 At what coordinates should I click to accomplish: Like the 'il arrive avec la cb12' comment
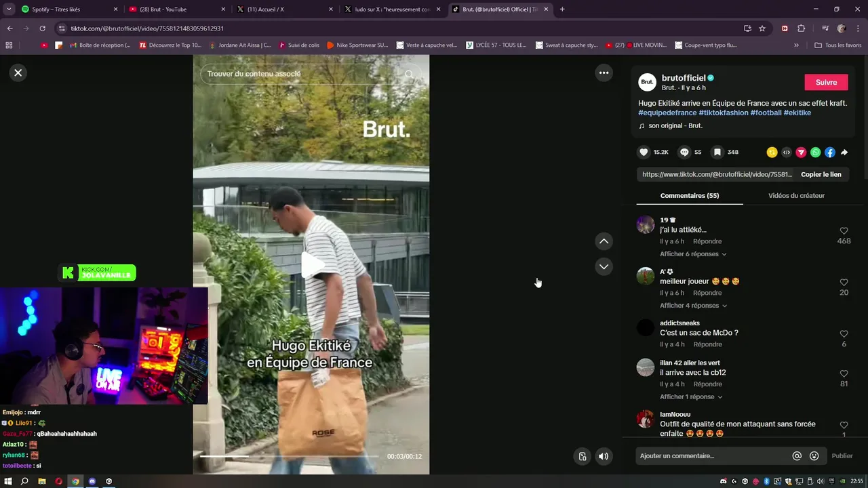point(844,373)
